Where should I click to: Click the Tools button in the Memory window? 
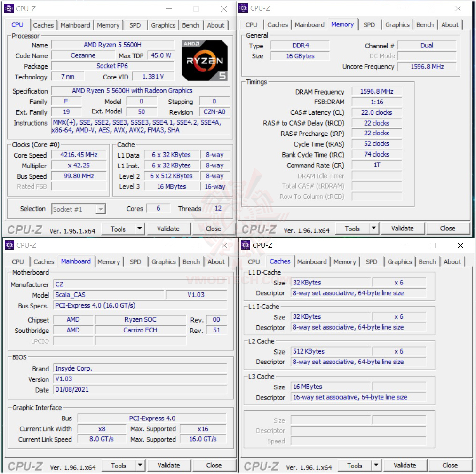pos(352,229)
